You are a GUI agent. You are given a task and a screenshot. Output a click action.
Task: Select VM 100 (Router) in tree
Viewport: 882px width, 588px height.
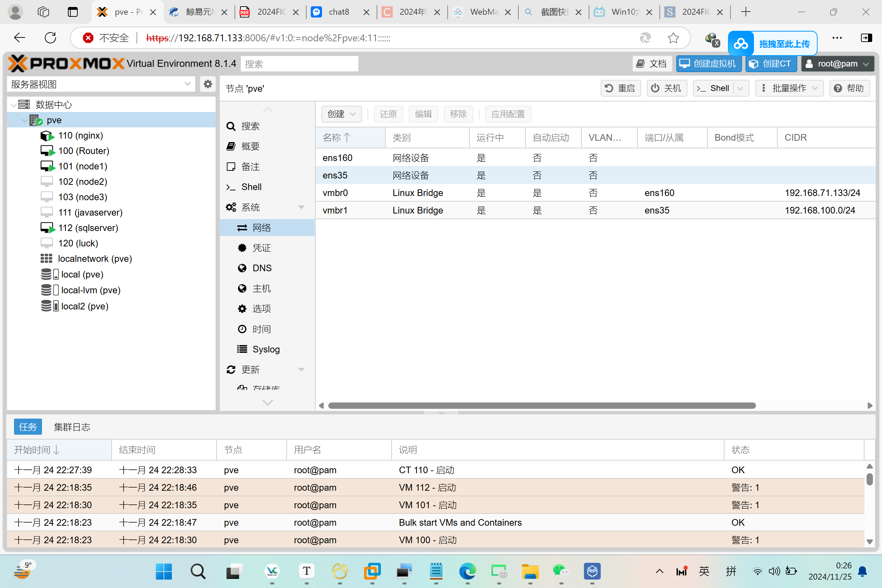click(83, 151)
